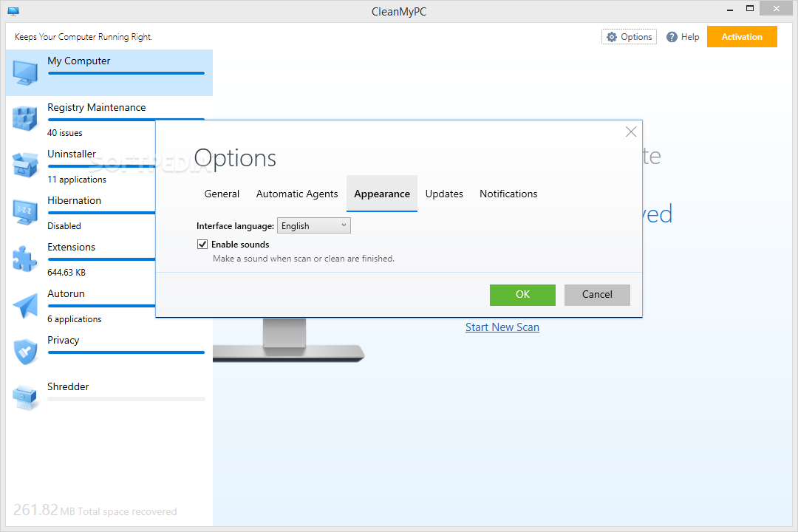
Task: Click the '6 applications' text
Action: coord(75,319)
